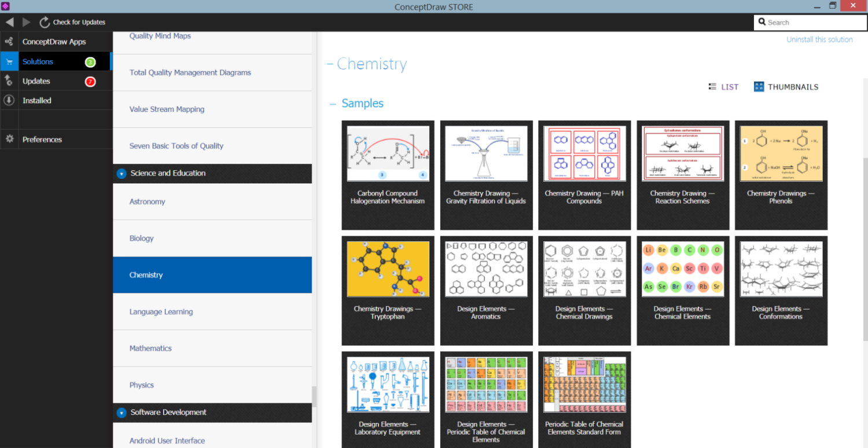Open Design Elements Conformations sample
Viewport: 868px width, 448px height.
tap(781, 291)
